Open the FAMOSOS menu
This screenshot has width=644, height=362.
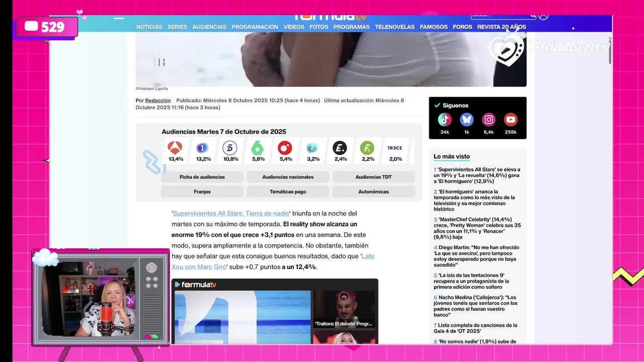click(434, 27)
